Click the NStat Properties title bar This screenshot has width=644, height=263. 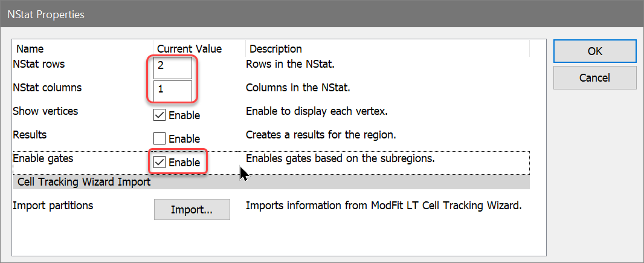[242, 15]
